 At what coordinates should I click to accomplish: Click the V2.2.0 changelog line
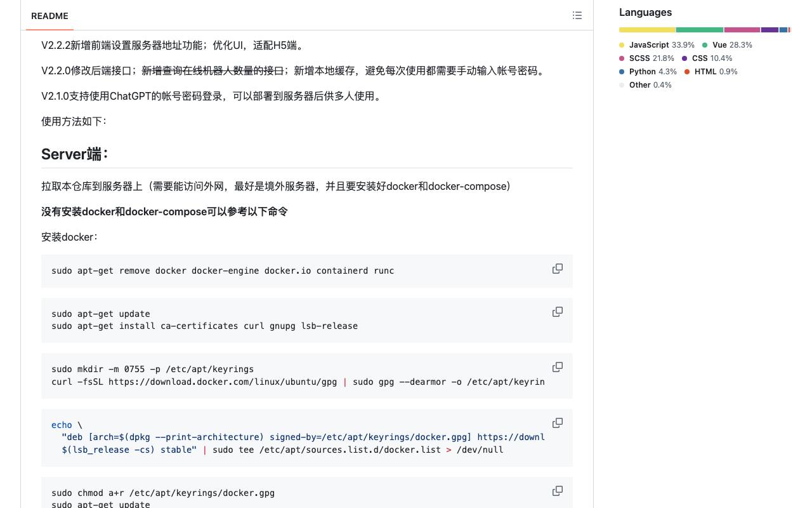coord(294,71)
